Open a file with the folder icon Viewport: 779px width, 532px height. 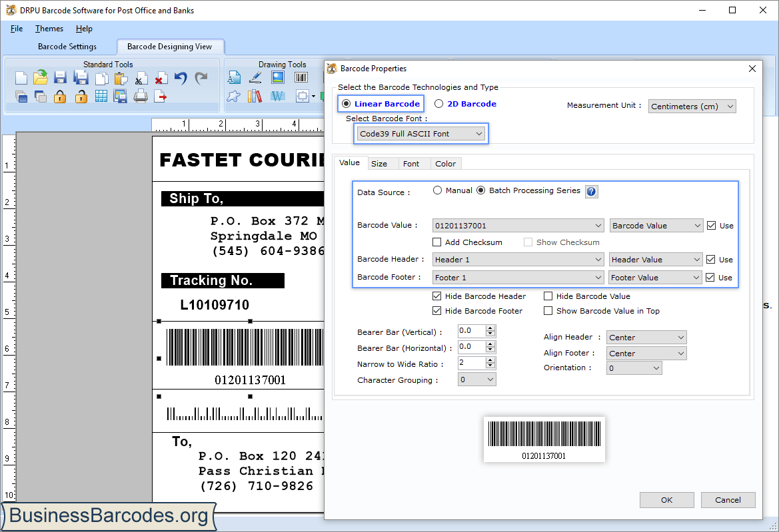(41, 77)
